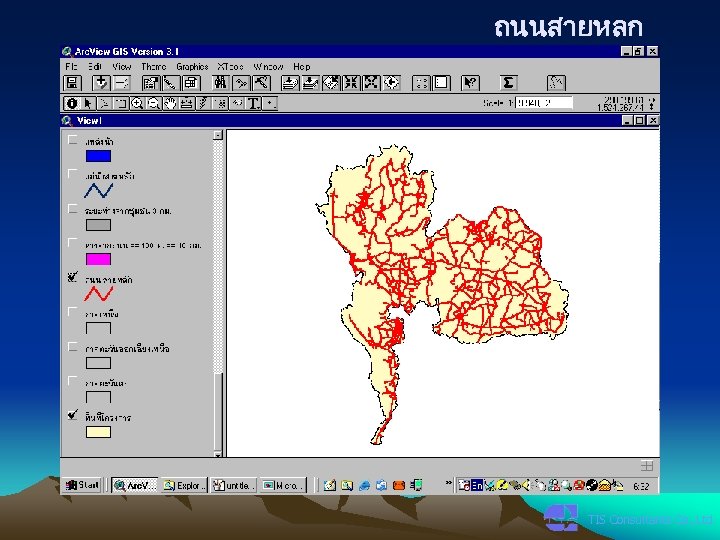Select the Select Feature rectangle tool
The width and height of the screenshot is (720, 540).
pyautogui.click(x=121, y=103)
